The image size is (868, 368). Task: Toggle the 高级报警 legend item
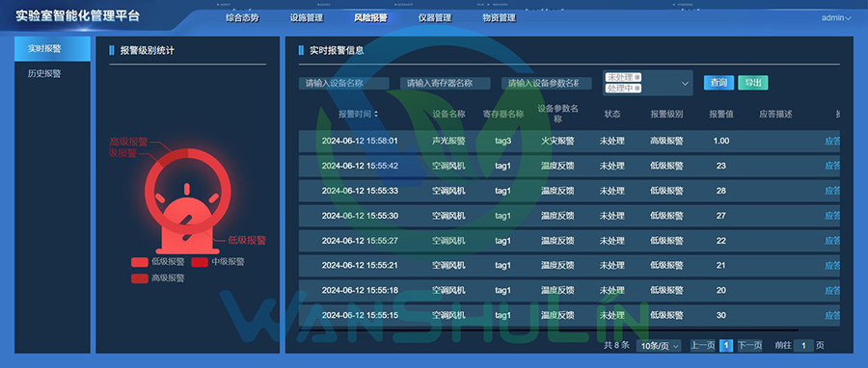tap(158, 278)
